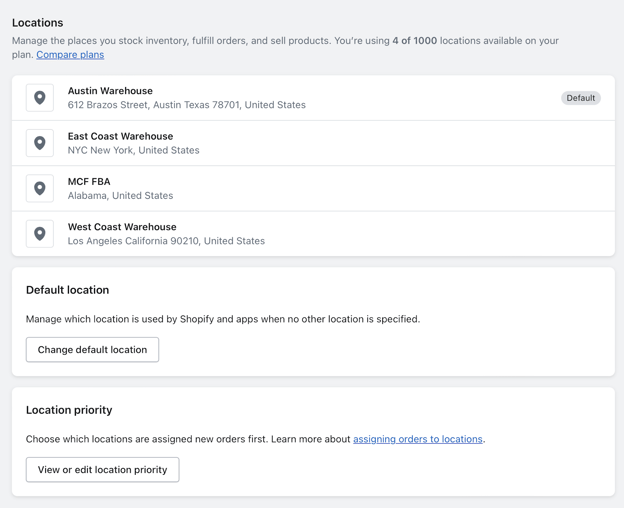The image size is (624, 508).
Task: Open the Austin Warehouse location name
Action: tap(110, 91)
